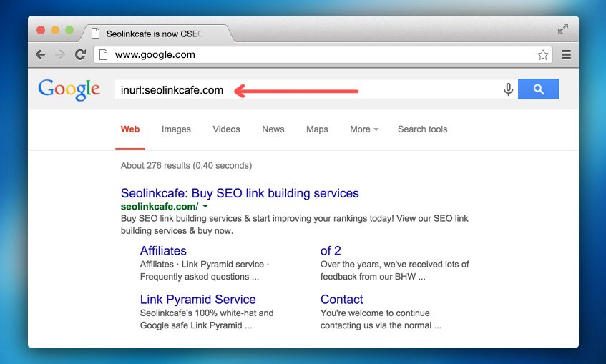Viewport: 606px width, 364px height.
Task: Open the Link Pyramid Service sitelink
Action: [x=198, y=300]
